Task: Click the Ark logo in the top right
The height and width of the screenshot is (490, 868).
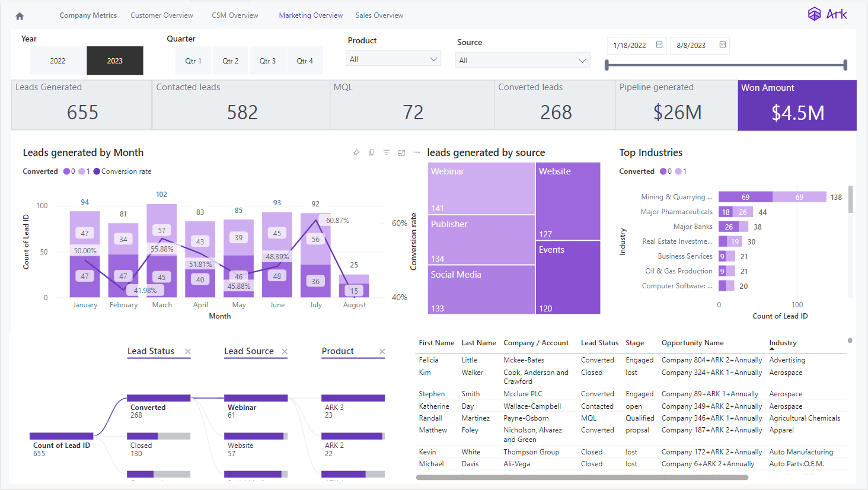Action: click(827, 14)
